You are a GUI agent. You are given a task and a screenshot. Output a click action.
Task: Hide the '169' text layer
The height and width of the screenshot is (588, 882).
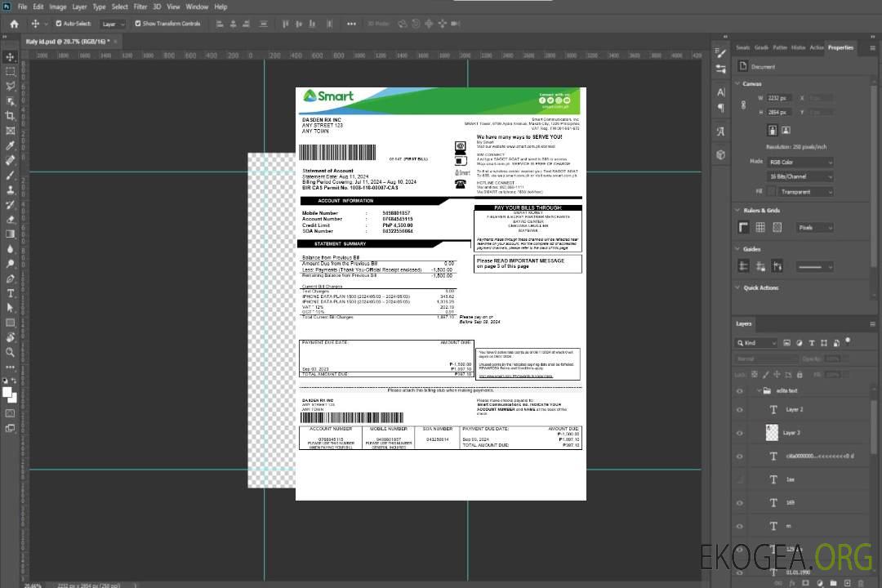point(740,503)
